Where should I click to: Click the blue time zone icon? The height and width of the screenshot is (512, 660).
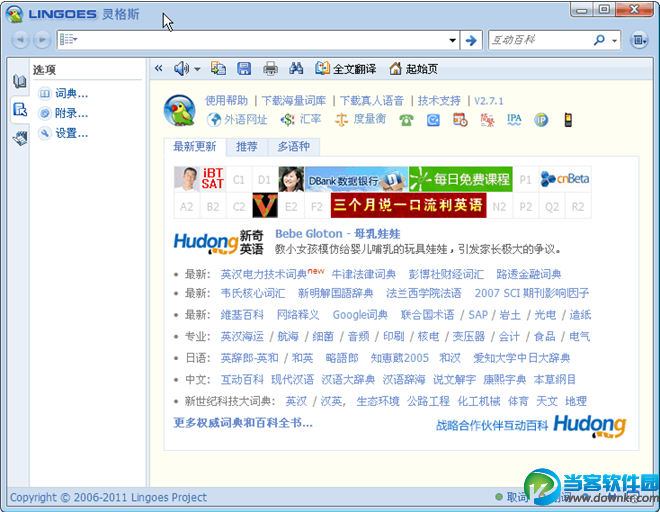(x=433, y=120)
